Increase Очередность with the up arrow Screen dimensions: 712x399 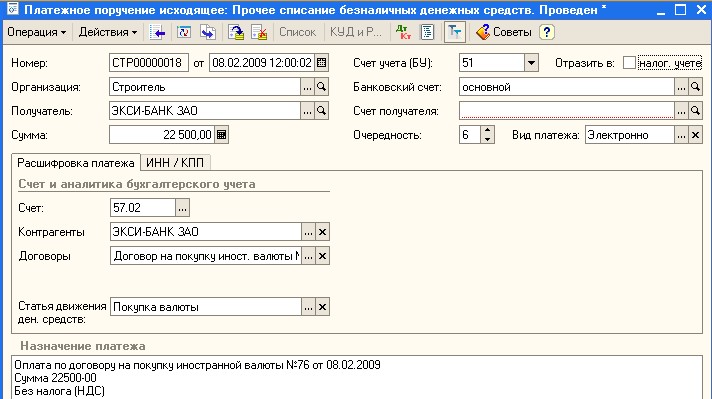[x=487, y=131]
